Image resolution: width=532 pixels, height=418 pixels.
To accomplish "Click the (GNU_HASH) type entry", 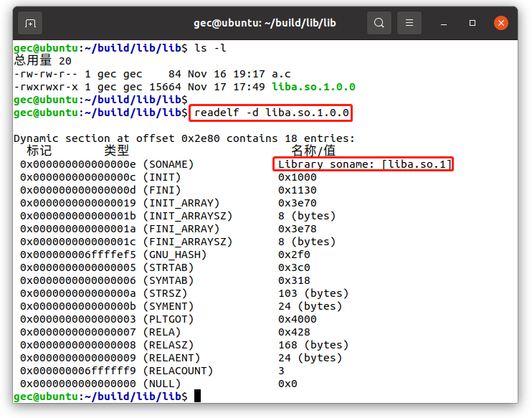I will (175, 255).
